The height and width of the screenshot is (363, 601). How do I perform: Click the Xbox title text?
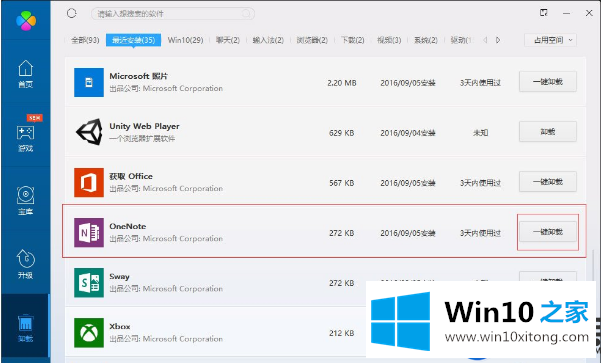pyautogui.click(x=120, y=327)
